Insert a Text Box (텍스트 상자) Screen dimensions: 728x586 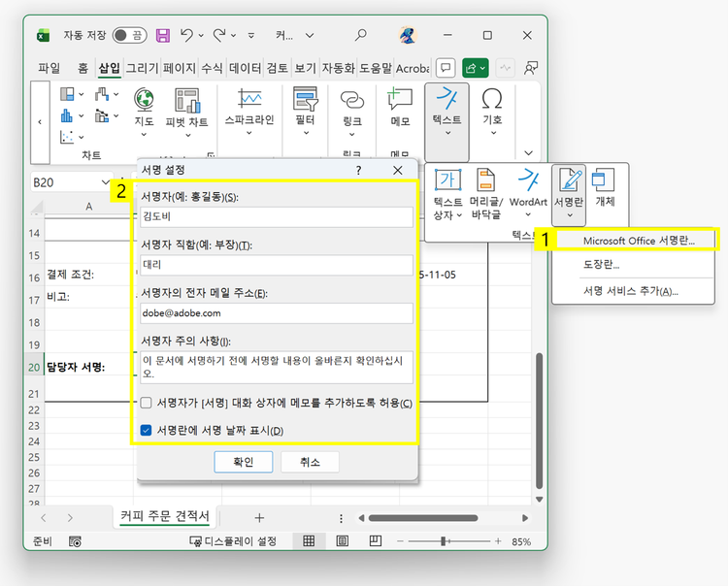447,194
